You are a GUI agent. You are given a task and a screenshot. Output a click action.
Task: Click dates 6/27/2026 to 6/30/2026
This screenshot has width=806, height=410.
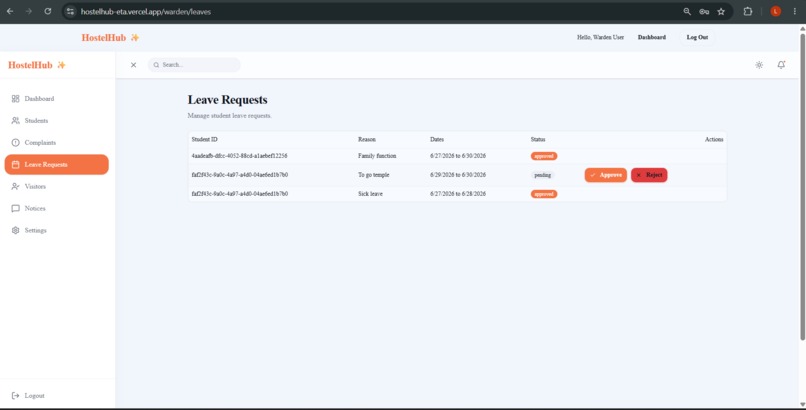click(458, 156)
